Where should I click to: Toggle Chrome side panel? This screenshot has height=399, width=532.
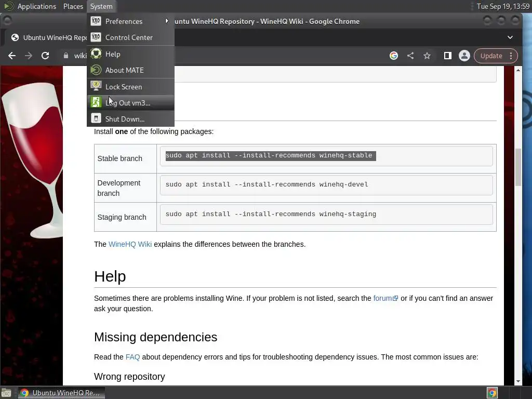[448, 56]
